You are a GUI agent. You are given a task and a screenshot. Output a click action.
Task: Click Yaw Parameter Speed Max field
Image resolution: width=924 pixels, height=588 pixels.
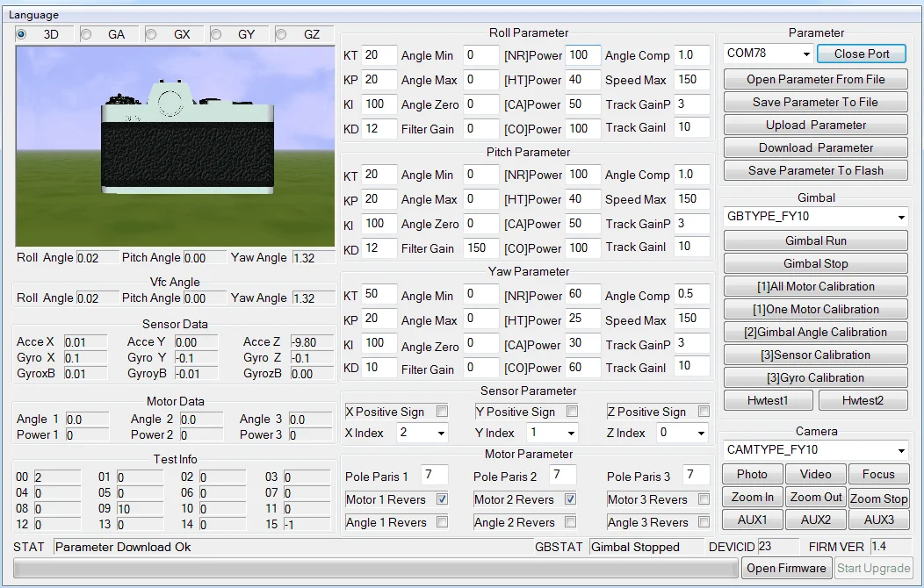tap(692, 319)
